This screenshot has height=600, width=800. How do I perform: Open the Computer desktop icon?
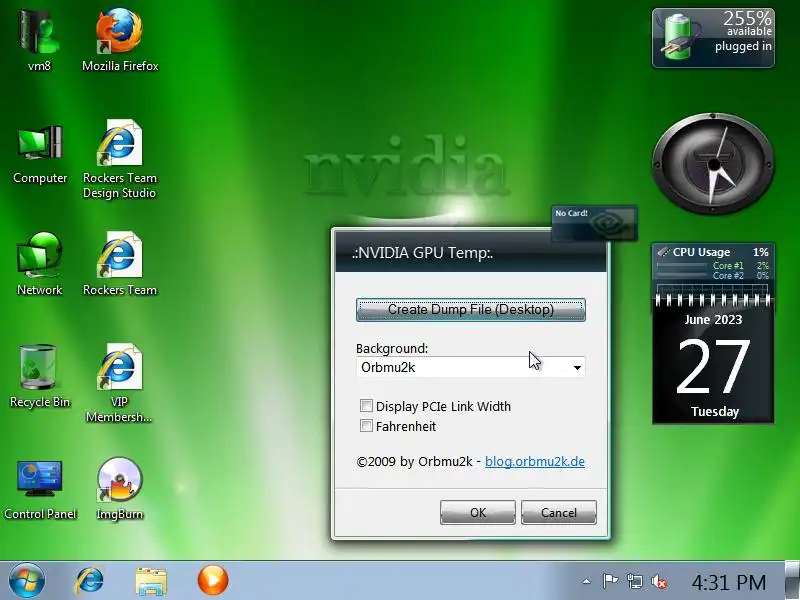pos(40,152)
